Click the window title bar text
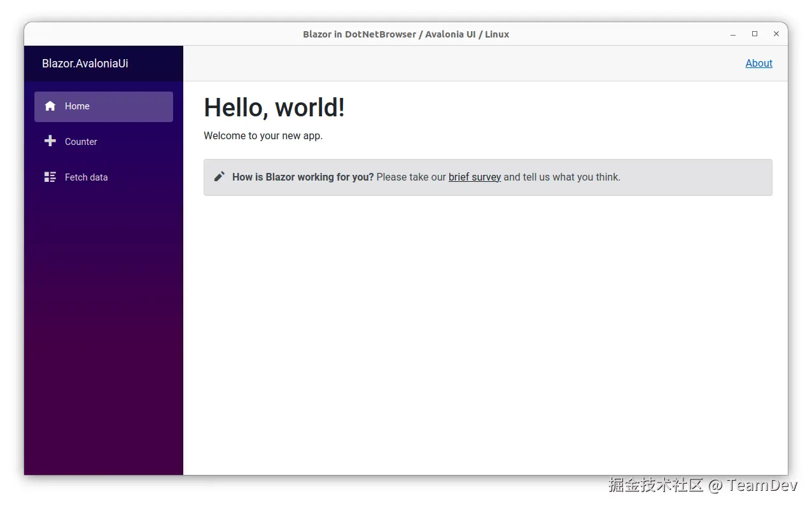 [x=406, y=34]
